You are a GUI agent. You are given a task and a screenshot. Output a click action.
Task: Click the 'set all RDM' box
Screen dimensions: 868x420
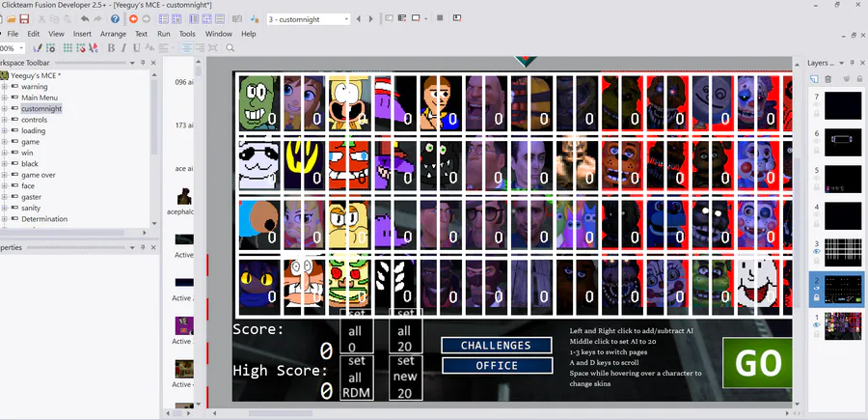[356, 378]
